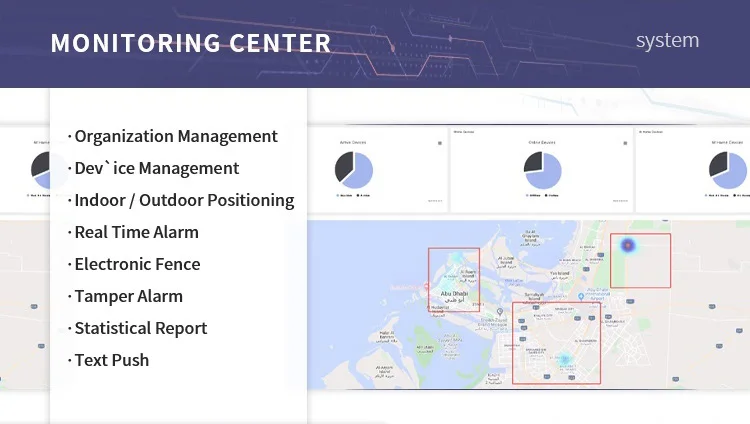Click the MONITORING CENTER heading
The width and height of the screenshot is (750, 424).
pos(191,43)
